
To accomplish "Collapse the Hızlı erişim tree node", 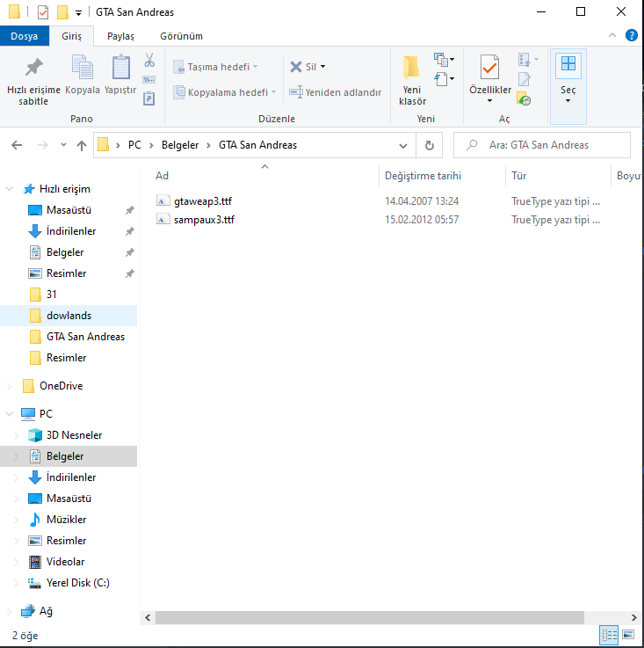I will pyautogui.click(x=9, y=189).
